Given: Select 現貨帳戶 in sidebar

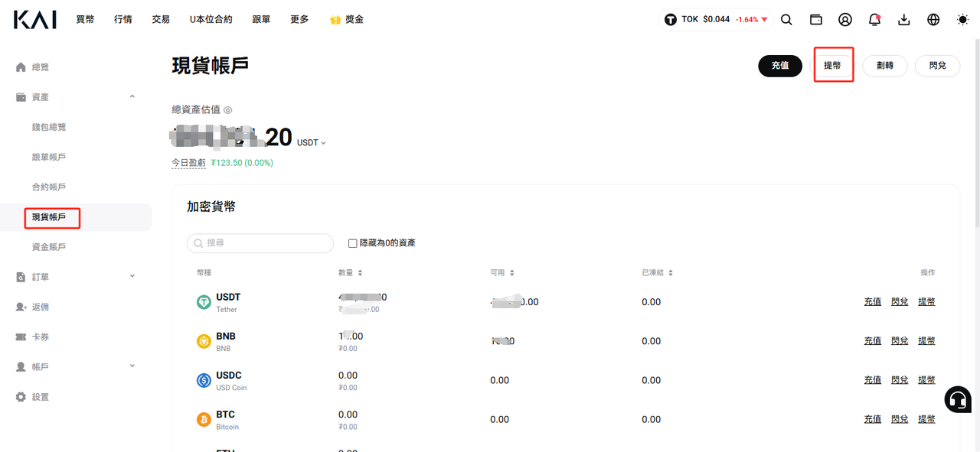Looking at the screenshot, I should (49, 217).
